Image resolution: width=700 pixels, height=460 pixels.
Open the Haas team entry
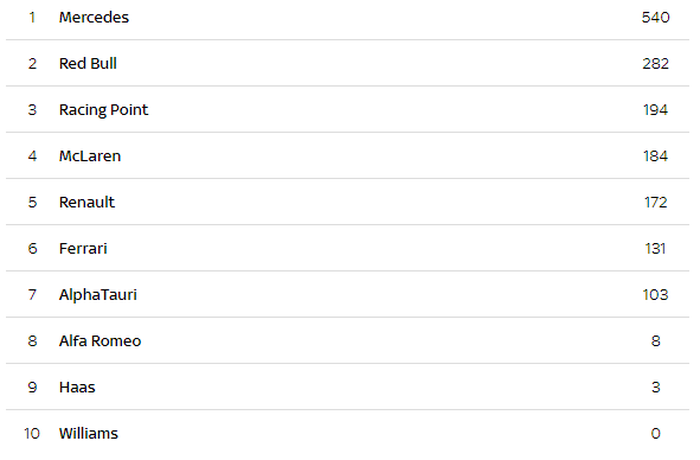tap(77, 387)
